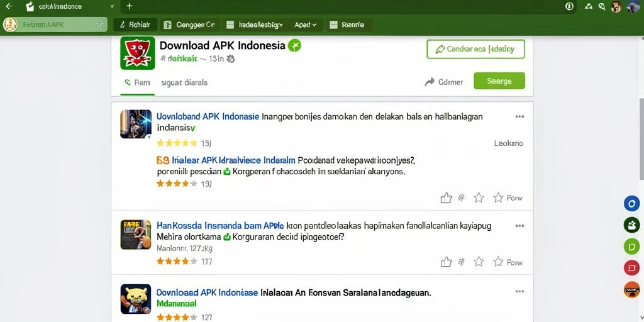The height and width of the screenshot is (322, 644).
Task: Click the yellow character thumbnail of the bottom post
Action: pos(136,299)
